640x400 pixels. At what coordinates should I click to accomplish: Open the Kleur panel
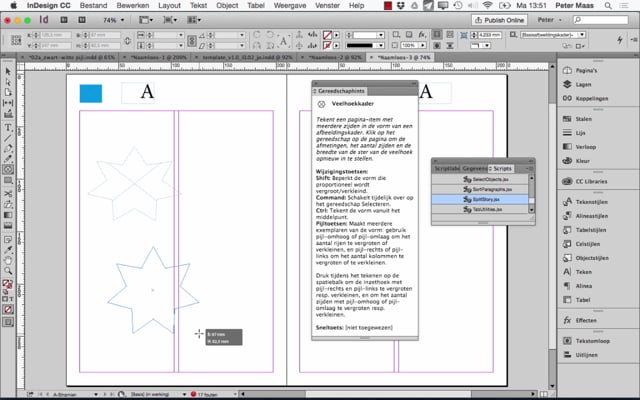[x=576, y=161]
